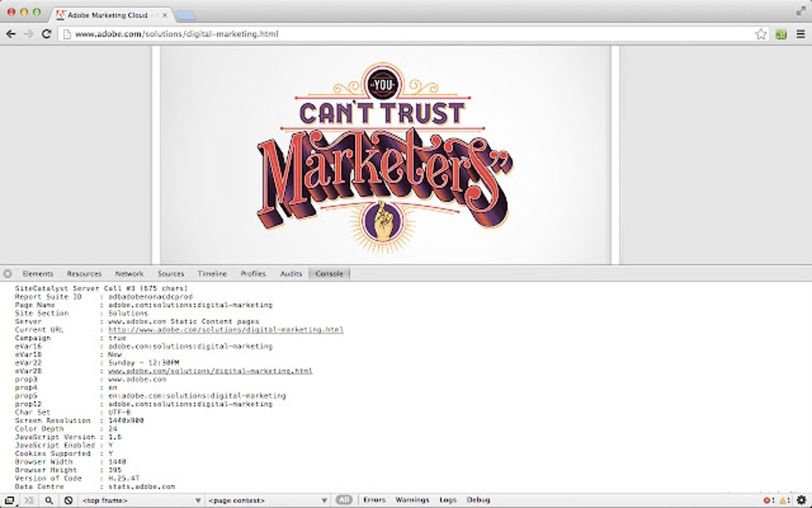Clear console with the circle-slash icon

(x=68, y=500)
